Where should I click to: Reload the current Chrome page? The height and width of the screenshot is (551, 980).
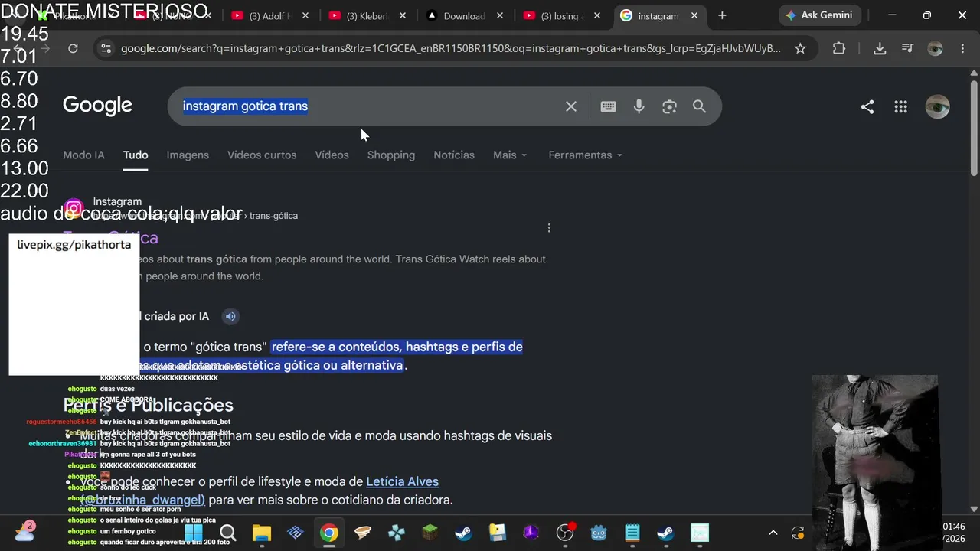[x=73, y=48]
